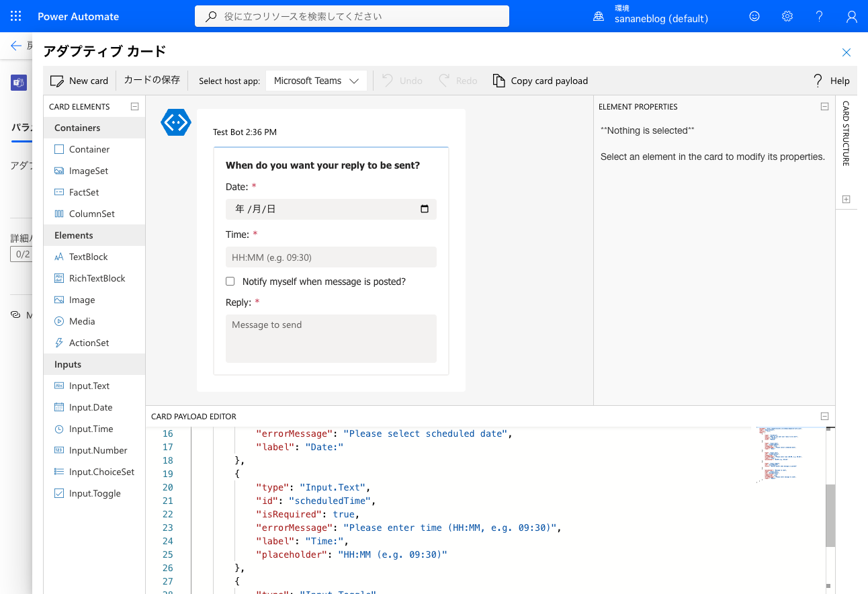The width and height of the screenshot is (868, 594).
Task: Close the Adaptive Card panel
Action: point(847,52)
